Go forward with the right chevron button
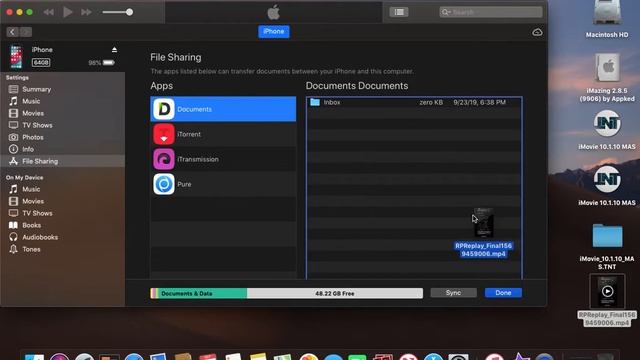This screenshot has width=640, height=360. point(25,32)
